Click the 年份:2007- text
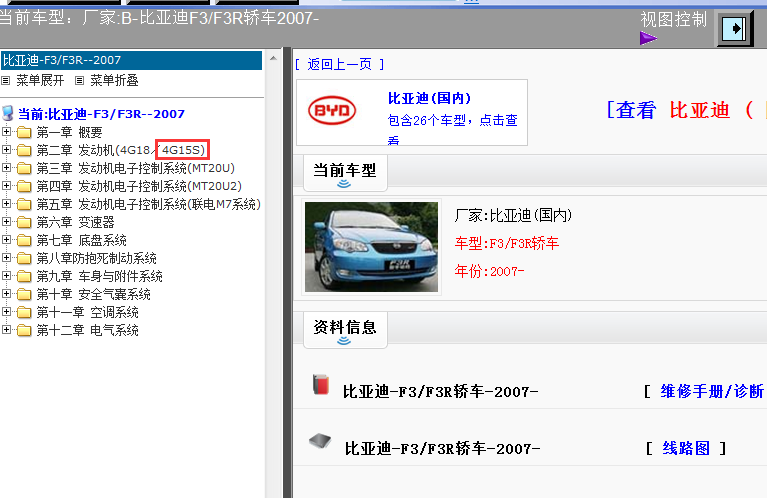Image resolution: width=767 pixels, height=498 pixels. click(x=489, y=271)
